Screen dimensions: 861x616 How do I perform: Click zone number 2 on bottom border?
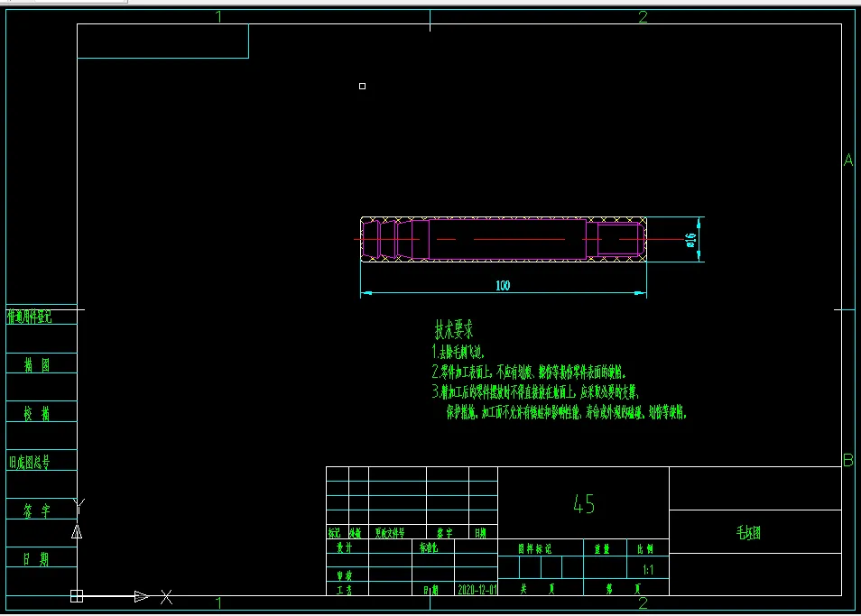pos(643,602)
